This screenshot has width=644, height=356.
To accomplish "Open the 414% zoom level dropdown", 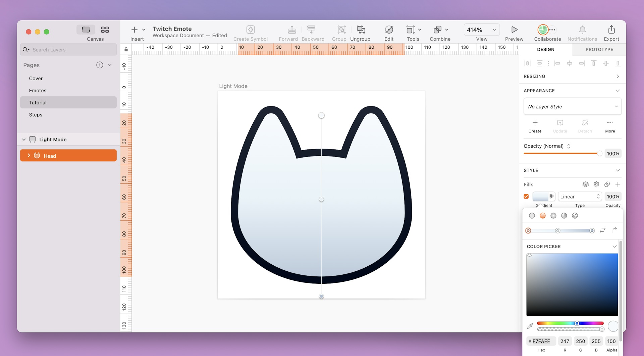I will pos(481,30).
